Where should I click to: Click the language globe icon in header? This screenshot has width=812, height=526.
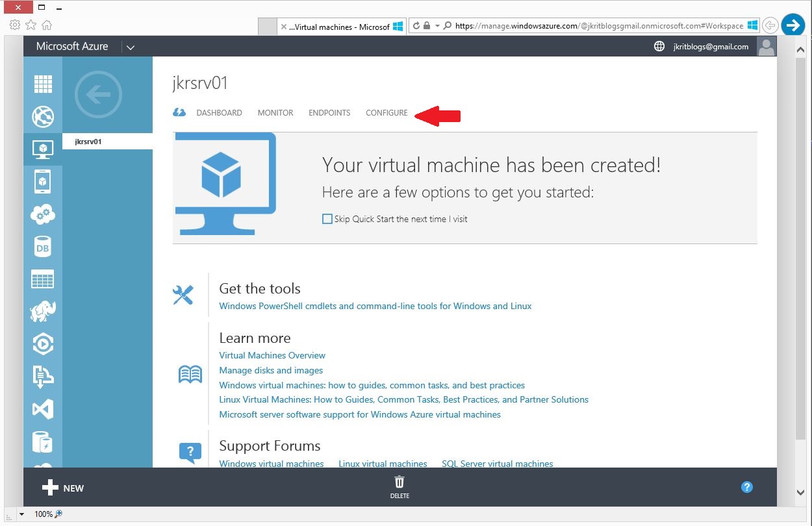click(659, 46)
